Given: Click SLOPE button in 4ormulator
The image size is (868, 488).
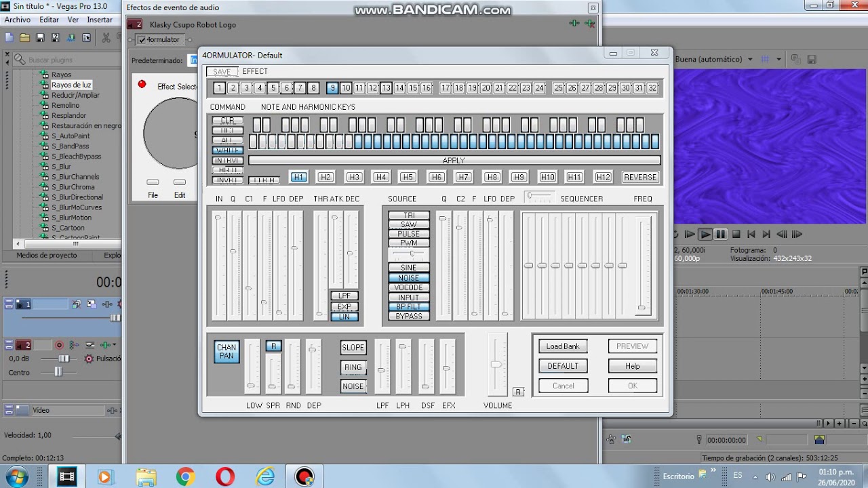Looking at the screenshot, I should (353, 348).
